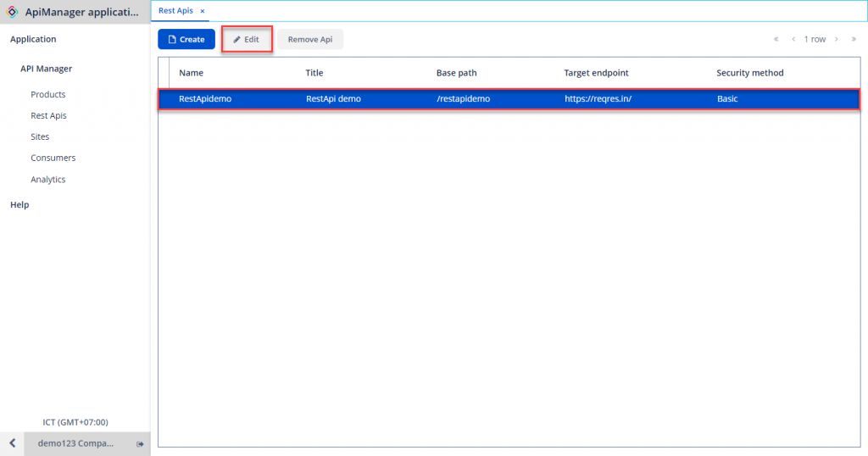The image size is (868, 456).
Task: Expand the Application menu section
Action: pyautogui.click(x=33, y=39)
